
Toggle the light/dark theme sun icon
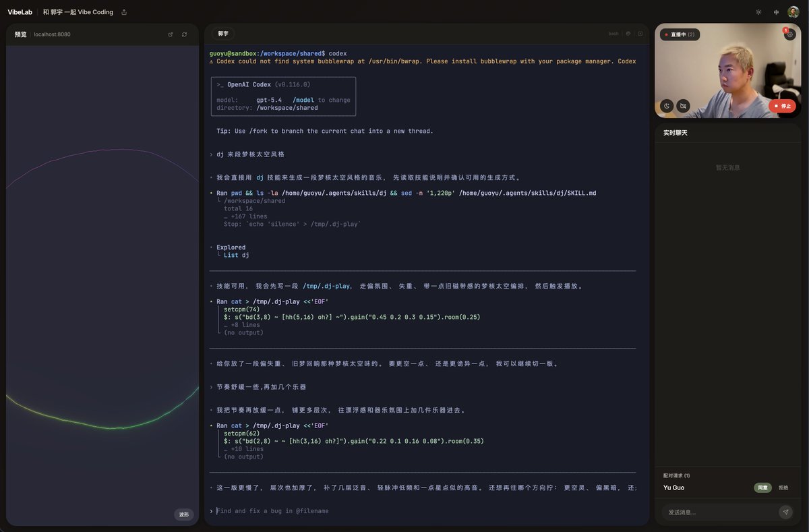[x=758, y=12]
